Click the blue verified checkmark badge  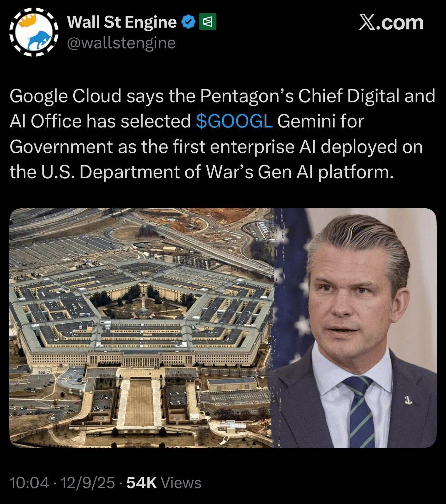click(x=188, y=22)
